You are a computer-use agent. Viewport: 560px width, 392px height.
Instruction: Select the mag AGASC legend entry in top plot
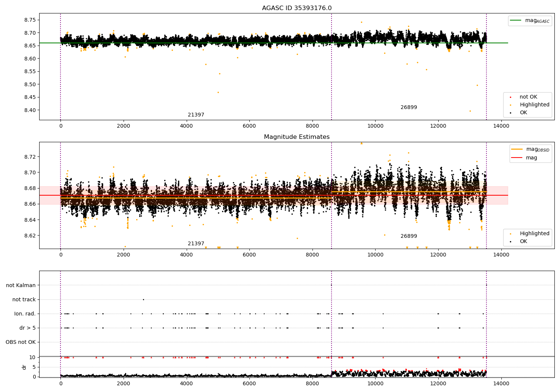tap(530, 21)
